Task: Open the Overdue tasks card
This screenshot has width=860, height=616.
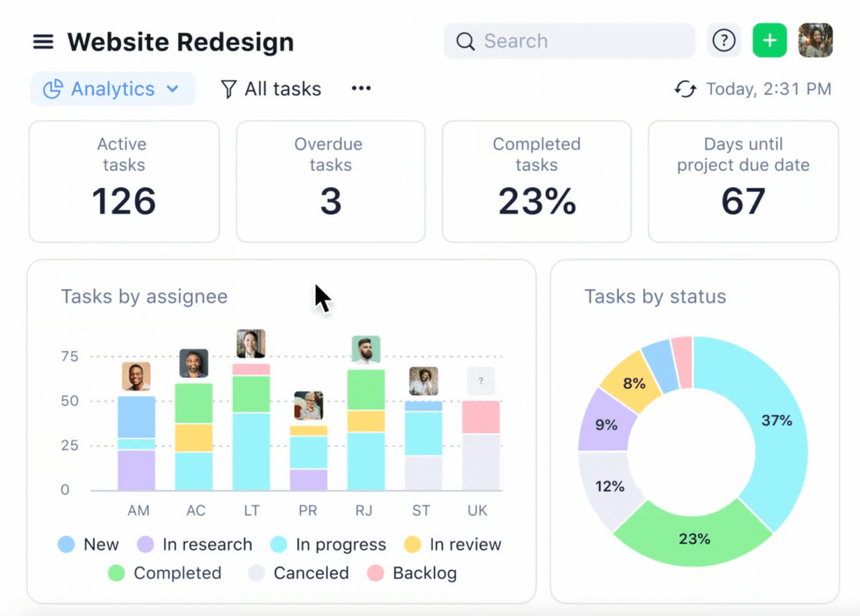Action: point(330,181)
